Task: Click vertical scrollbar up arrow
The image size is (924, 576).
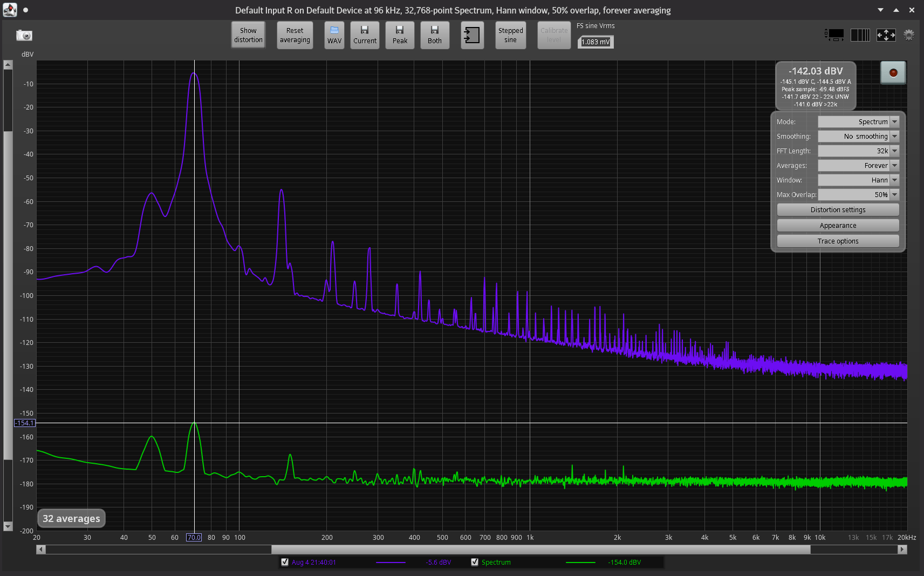Action: [x=8, y=65]
